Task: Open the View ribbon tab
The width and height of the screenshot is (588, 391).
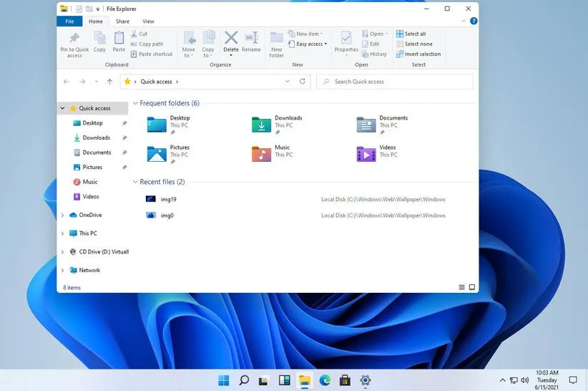Action: 148,21
